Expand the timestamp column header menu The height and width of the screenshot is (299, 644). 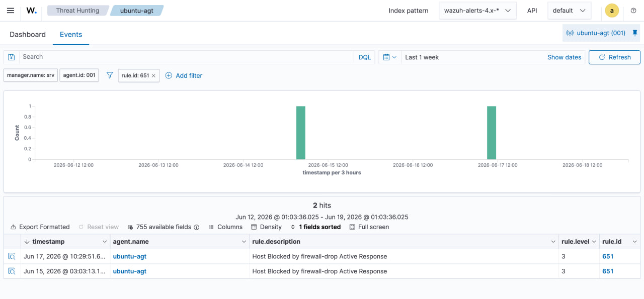(104, 242)
